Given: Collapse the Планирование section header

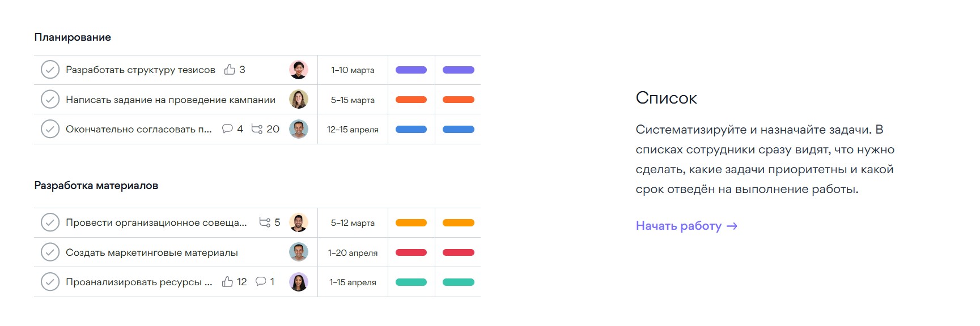Looking at the screenshot, I should pos(73,37).
